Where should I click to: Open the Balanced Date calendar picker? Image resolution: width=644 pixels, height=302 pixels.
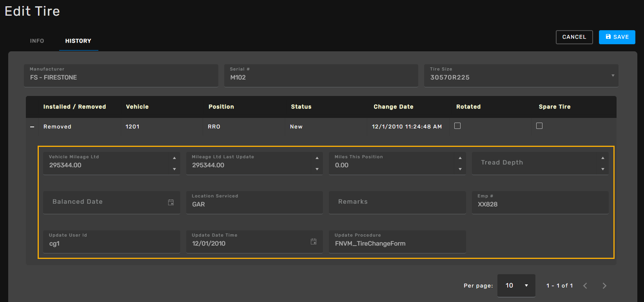click(171, 202)
